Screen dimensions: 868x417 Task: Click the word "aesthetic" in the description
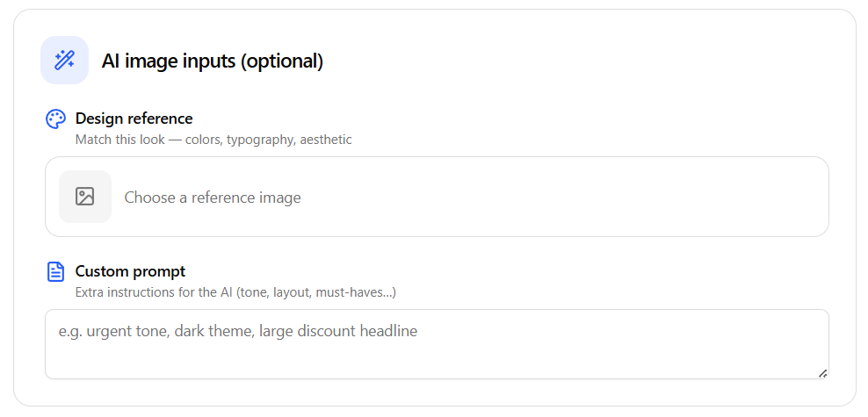tap(326, 140)
